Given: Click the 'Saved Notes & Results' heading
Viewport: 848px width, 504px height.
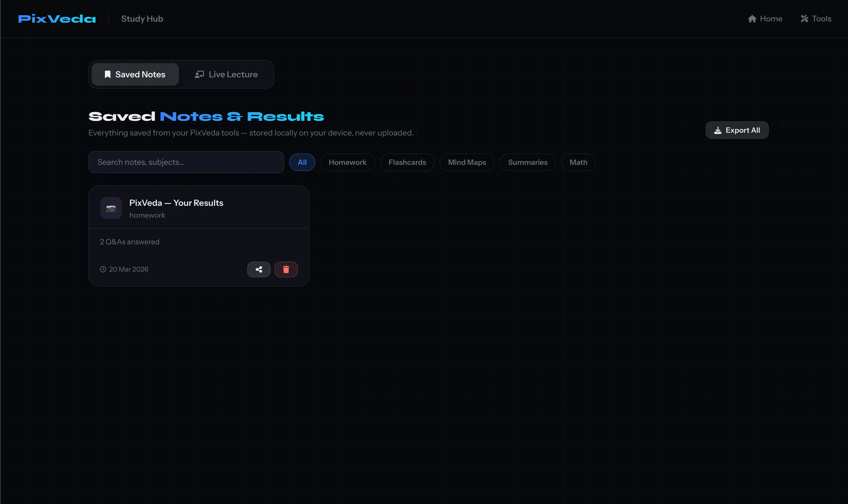Looking at the screenshot, I should (206, 117).
